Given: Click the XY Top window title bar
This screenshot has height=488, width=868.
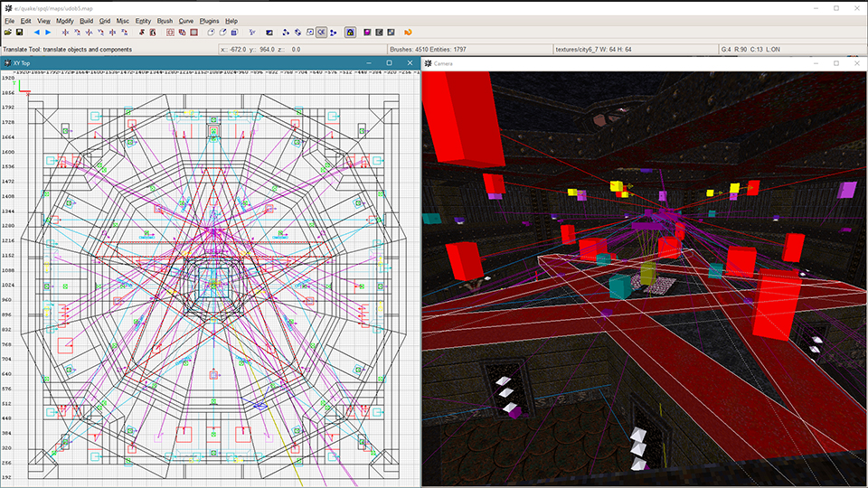Looking at the screenshot, I should [x=181, y=62].
